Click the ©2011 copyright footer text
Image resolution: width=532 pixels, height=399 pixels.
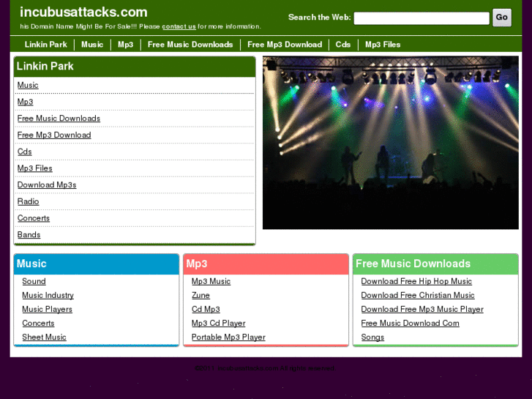265,368
